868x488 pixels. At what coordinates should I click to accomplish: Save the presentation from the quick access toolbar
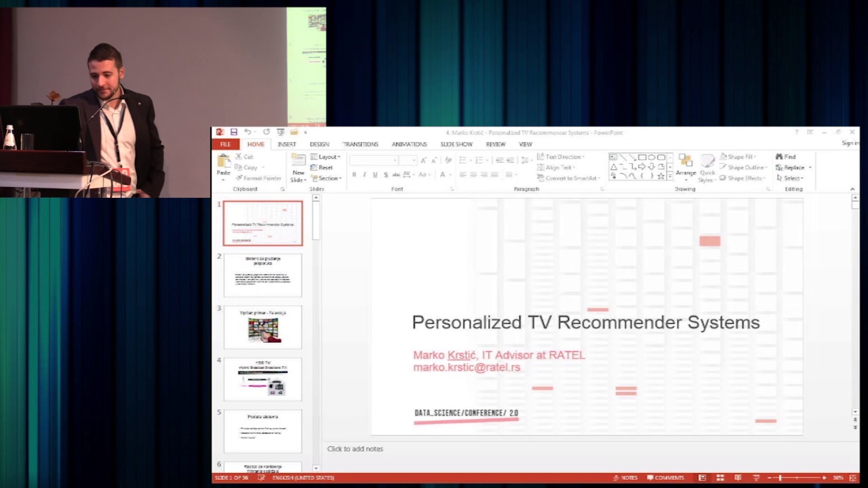pyautogui.click(x=234, y=132)
